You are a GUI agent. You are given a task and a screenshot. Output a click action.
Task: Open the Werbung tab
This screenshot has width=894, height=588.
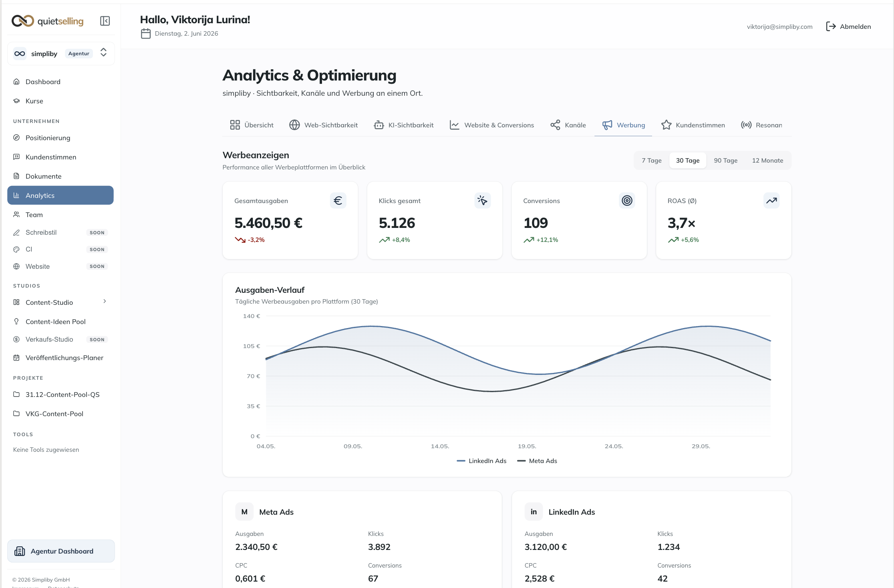(623, 125)
